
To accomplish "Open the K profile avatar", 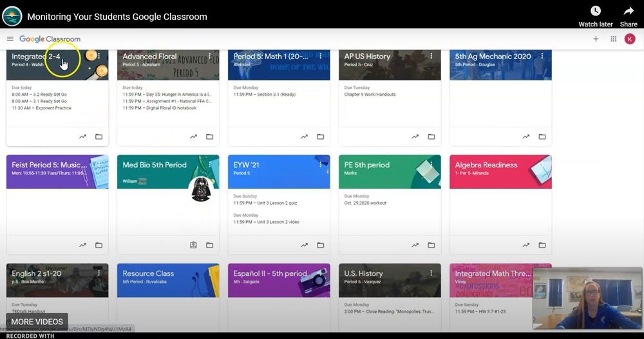I will 630,39.
